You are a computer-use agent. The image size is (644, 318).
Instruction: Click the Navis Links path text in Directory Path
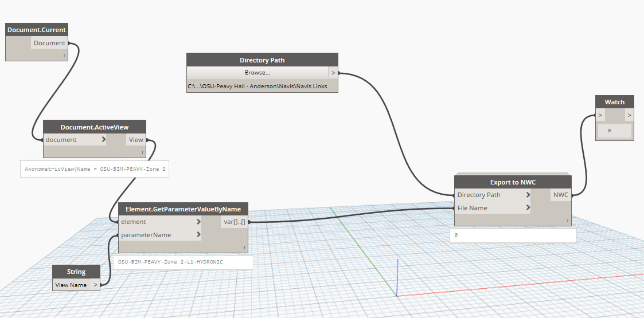click(257, 86)
